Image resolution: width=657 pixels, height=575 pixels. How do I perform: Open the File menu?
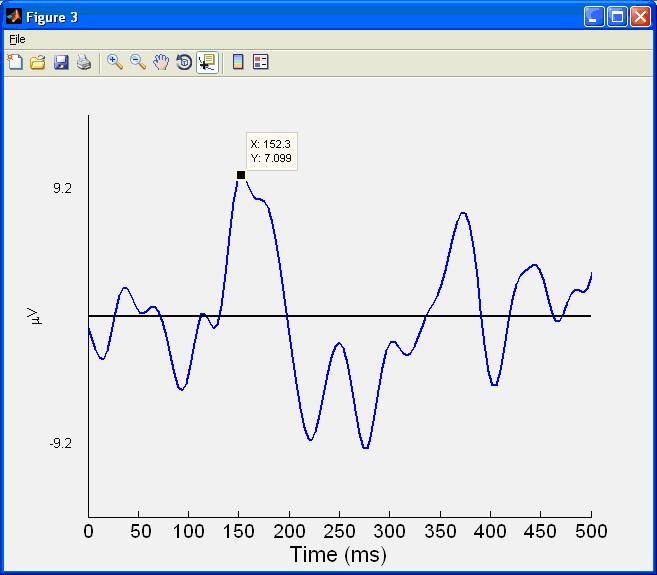pos(17,39)
